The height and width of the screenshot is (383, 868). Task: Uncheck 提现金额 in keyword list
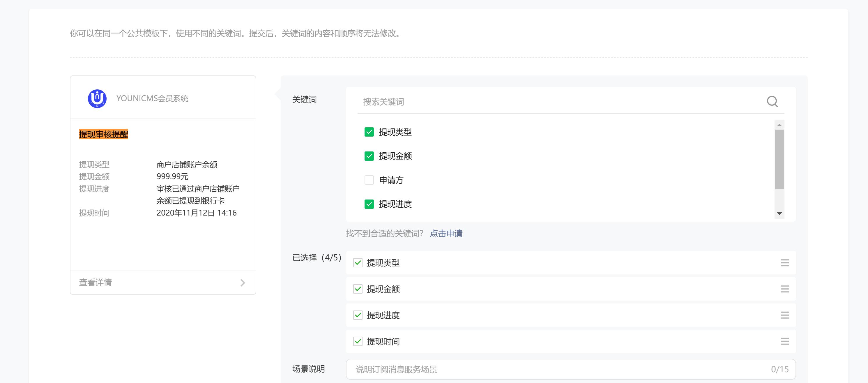click(x=369, y=156)
